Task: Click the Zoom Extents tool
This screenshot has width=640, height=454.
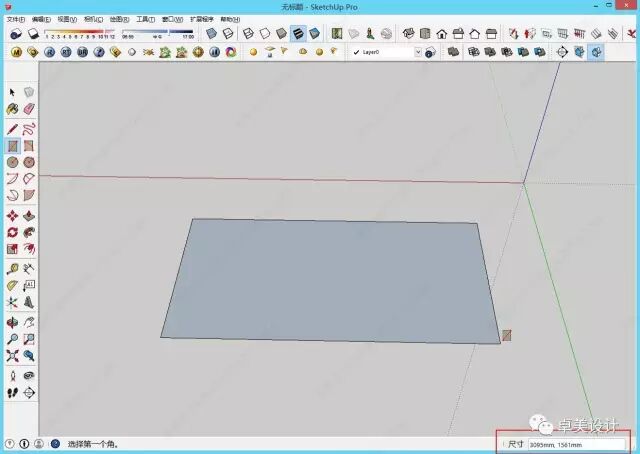Action: click(12, 356)
